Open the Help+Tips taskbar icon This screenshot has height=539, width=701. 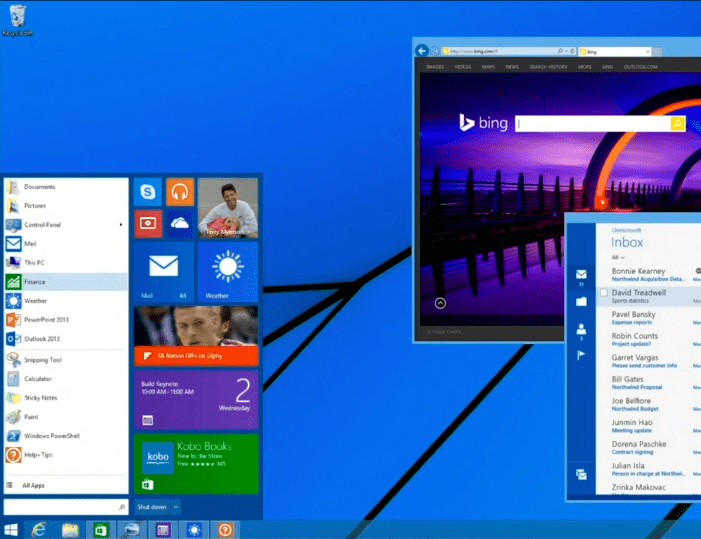225,530
